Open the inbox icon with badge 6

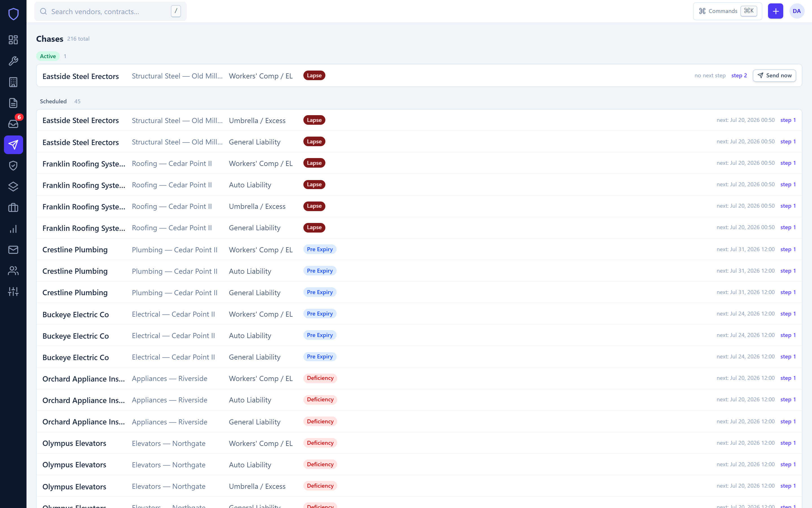[x=14, y=124]
